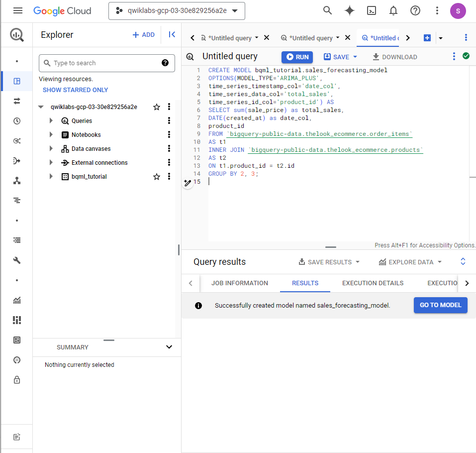Open Gemini AI sparkle assistant
The height and width of the screenshot is (453, 476).
pos(349,10)
